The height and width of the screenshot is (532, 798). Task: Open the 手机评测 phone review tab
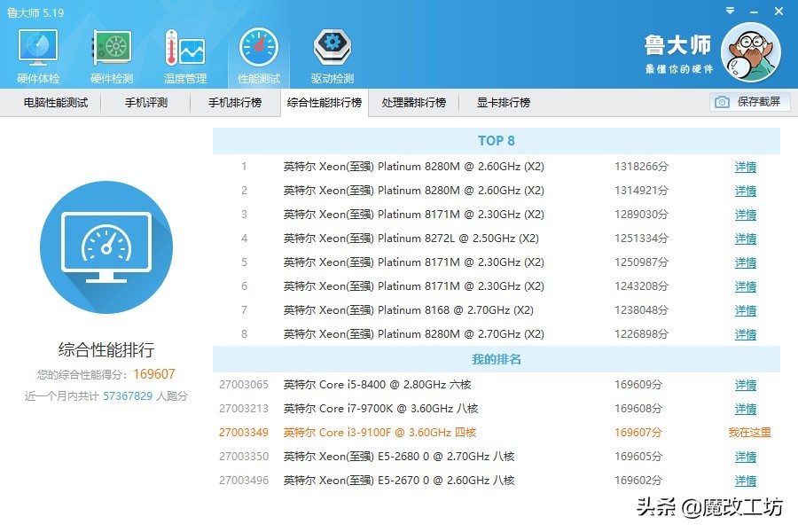(x=148, y=103)
